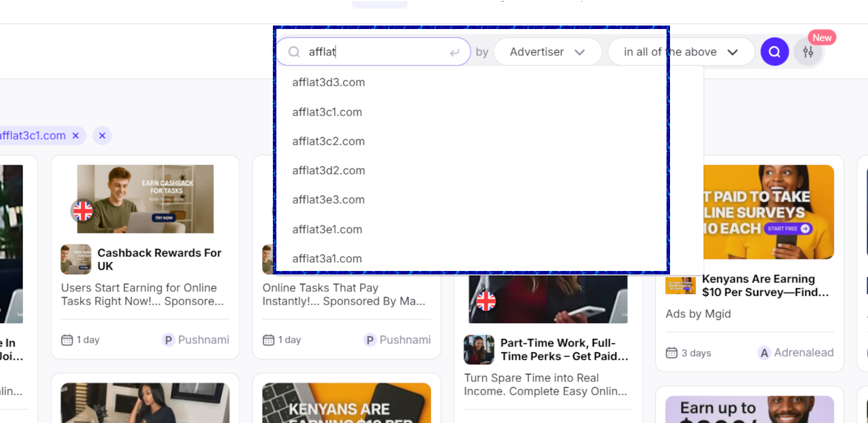Click 'Online Tasks That Pay Instantly' description
The image size is (868, 423).
point(344,295)
